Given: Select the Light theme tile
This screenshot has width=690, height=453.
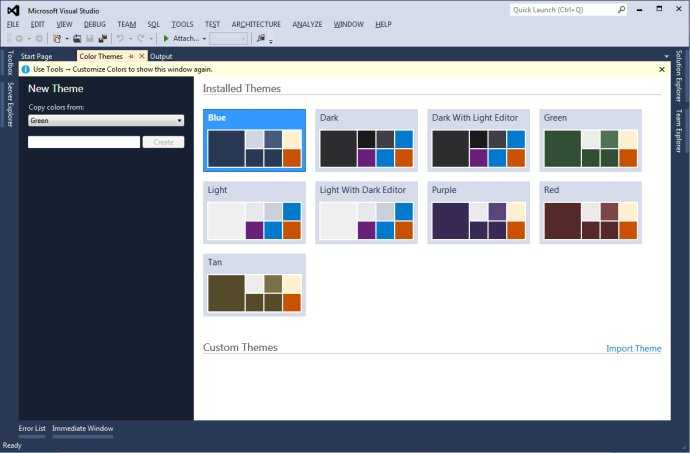Looking at the screenshot, I should (x=254, y=213).
